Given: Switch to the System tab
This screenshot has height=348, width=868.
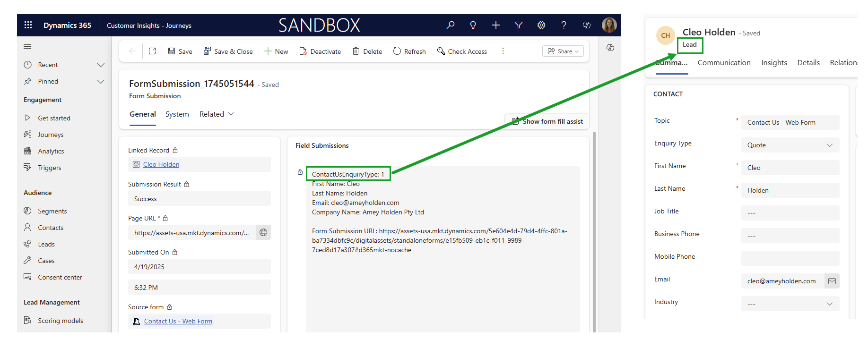Looking at the screenshot, I should point(177,114).
